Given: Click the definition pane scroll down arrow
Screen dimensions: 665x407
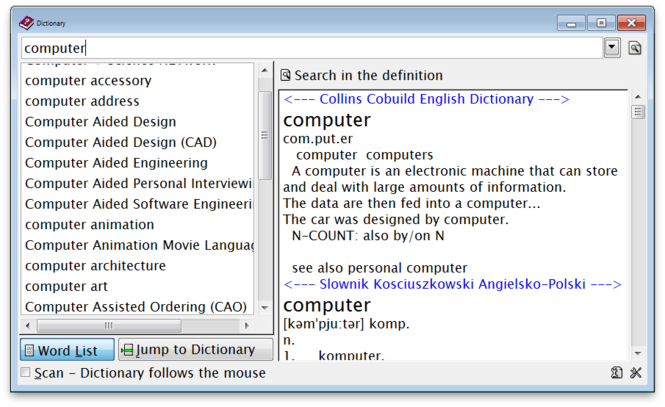Looking at the screenshot, I should tap(637, 353).
